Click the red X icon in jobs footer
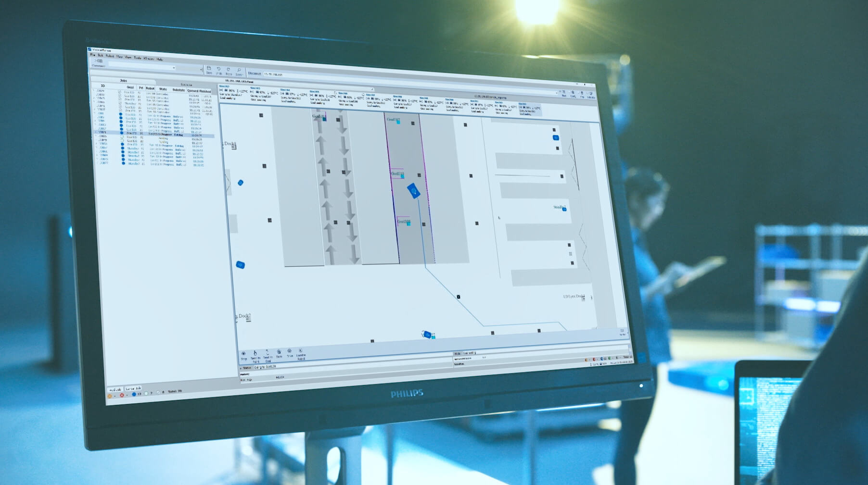This screenshot has width=868, height=485. (x=122, y=395)
